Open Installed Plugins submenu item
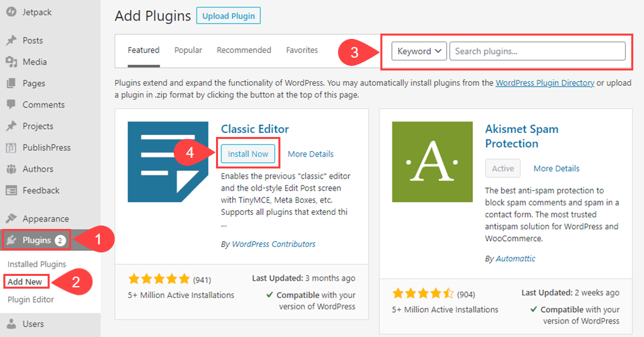The width and height of the screenshot is (644, 337). coord(36,264)
